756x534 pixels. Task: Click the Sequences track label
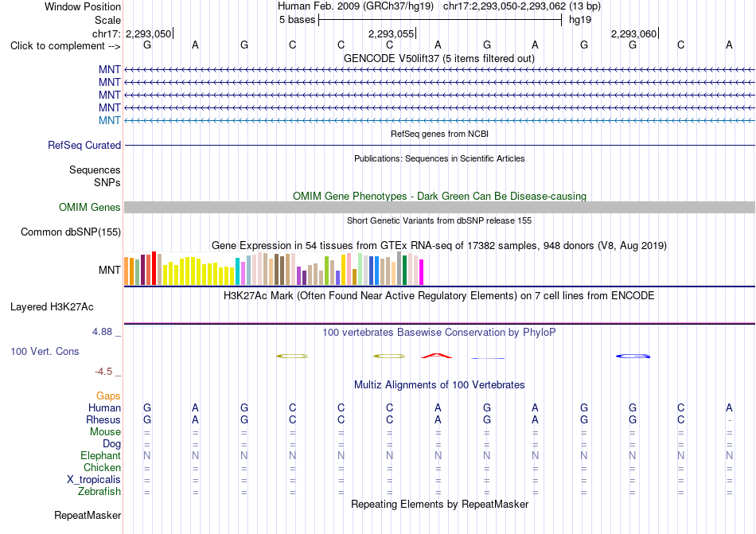[95, 170]
